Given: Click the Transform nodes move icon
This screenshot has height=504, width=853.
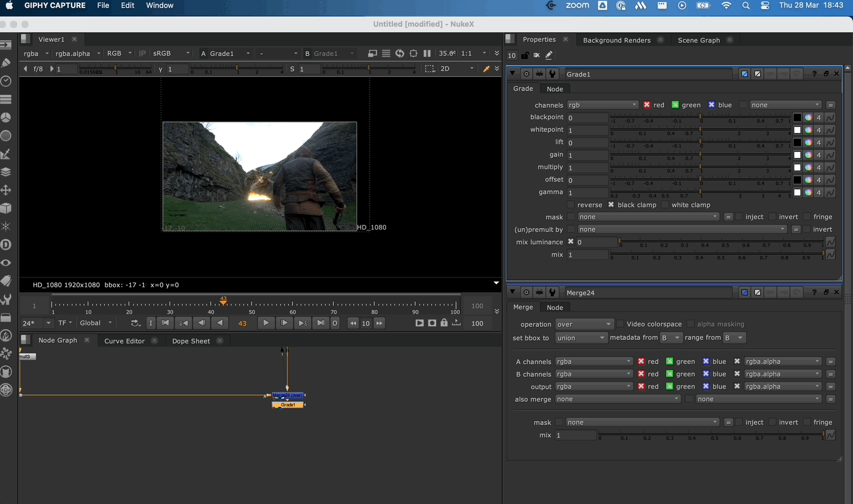Looking at the screenshot, I should click(6, 190).
